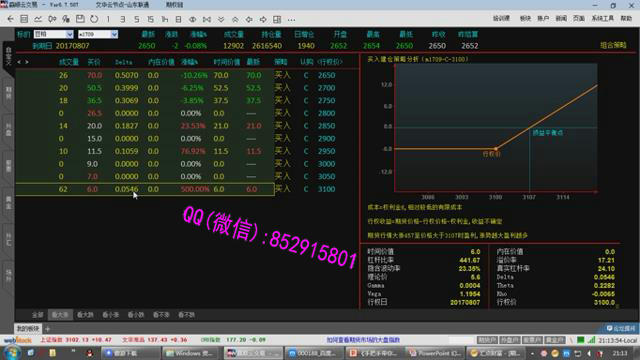
Task: Click the double chevron up icon
Action: [235, 19]
